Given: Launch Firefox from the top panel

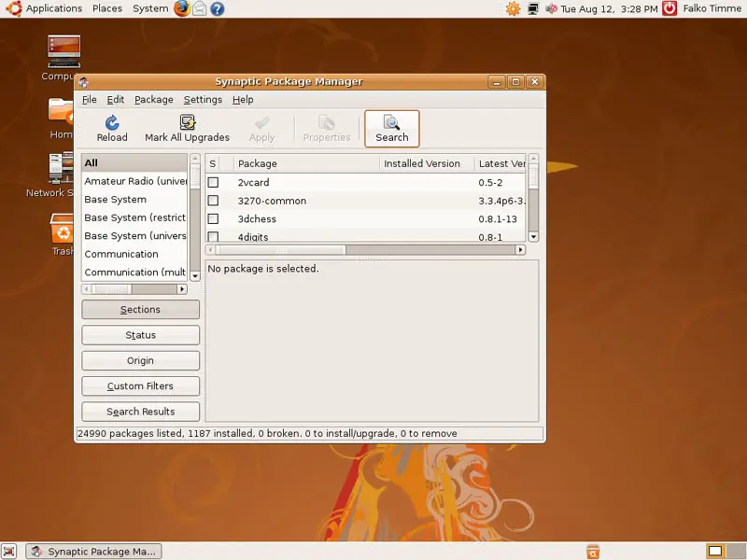Looking at the screenshot, I should point(181,8).
